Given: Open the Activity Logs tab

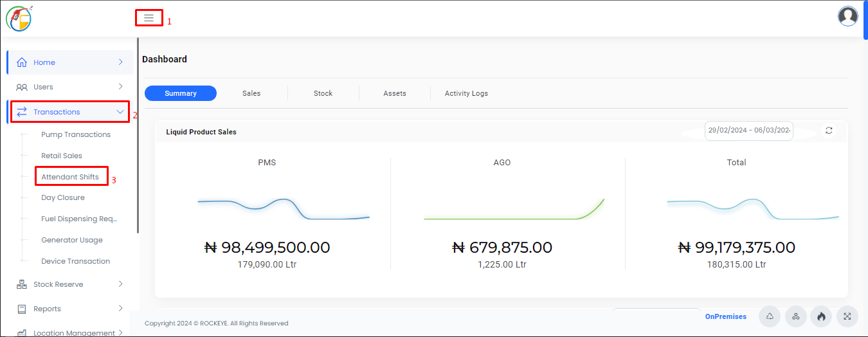Looking at the screenshot, I should point(466,93).
